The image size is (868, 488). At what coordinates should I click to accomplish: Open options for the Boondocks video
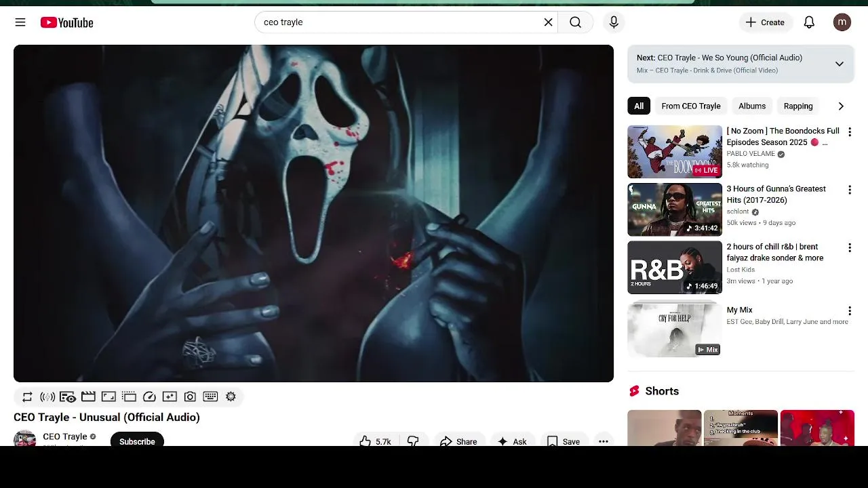point(849,132)
